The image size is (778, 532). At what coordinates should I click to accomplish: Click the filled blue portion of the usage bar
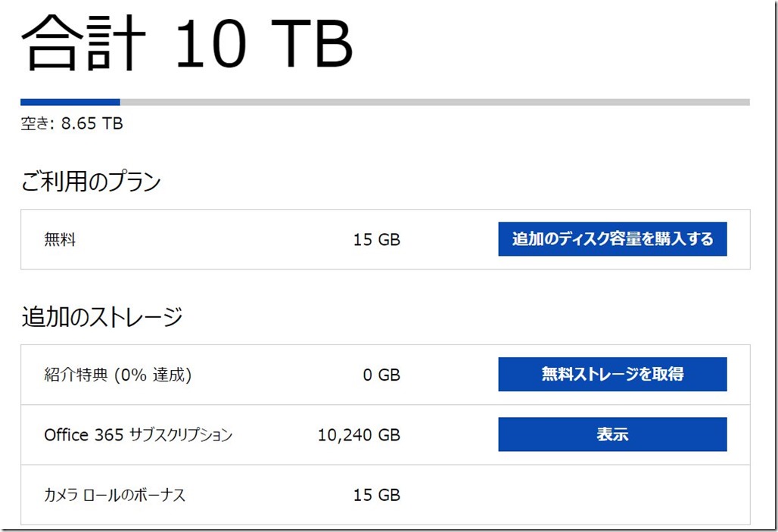point(68,101)
